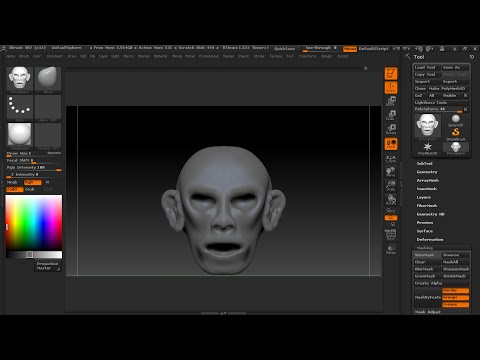Click the Export button

click(455, 81)
